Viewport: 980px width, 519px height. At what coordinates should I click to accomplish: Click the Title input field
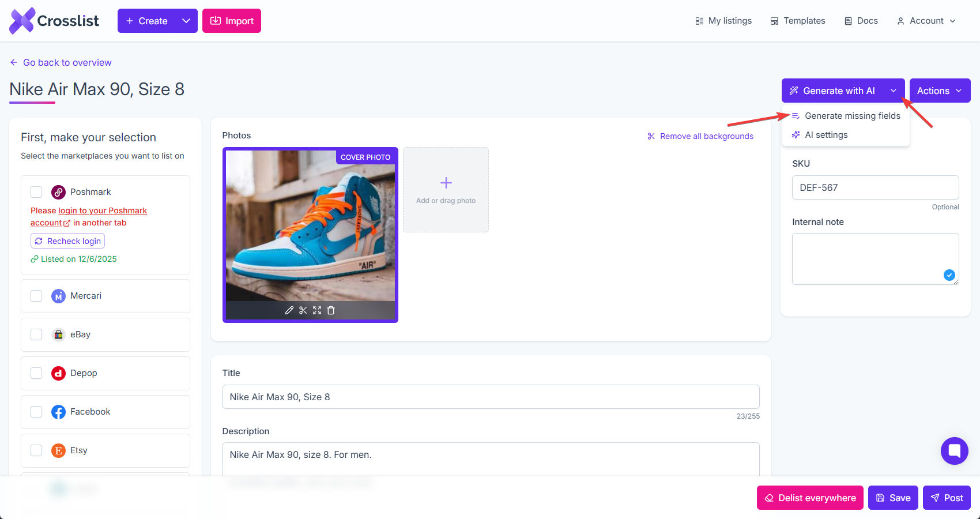[491, 397]
